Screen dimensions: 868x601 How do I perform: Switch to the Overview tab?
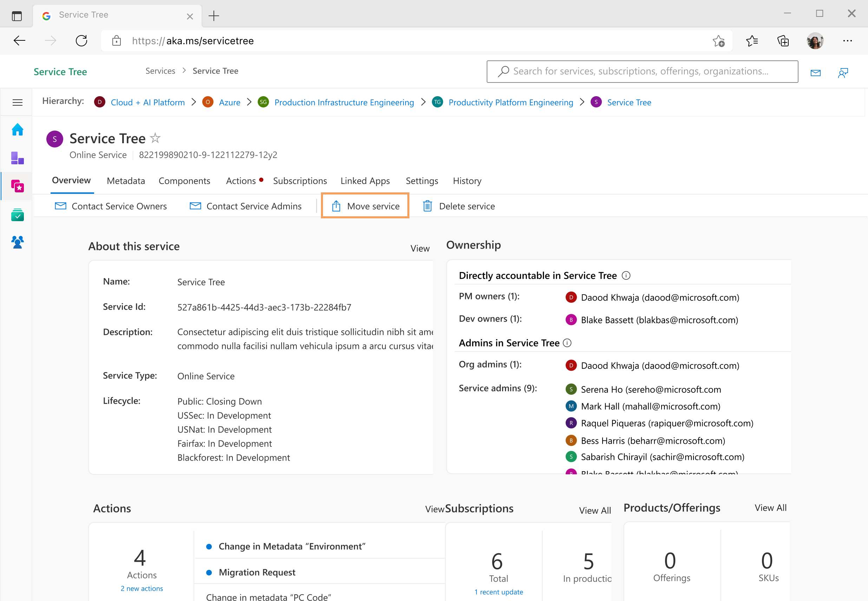point(72,180)
